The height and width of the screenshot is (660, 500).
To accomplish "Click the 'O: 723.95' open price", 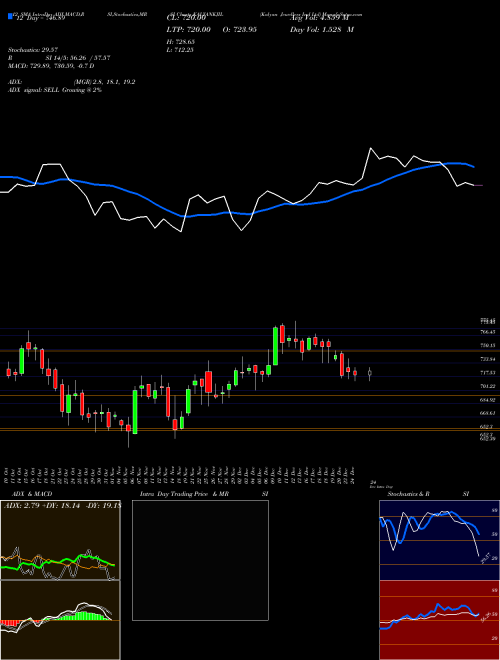I will tap(238, 30).
